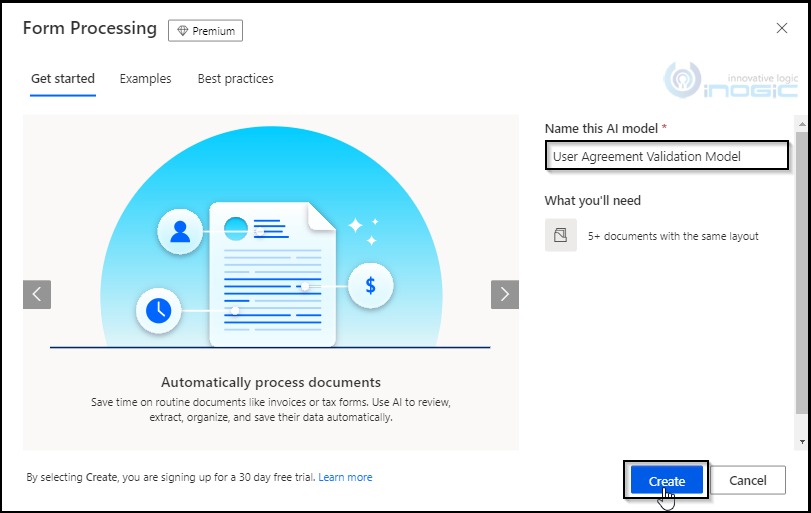Image resolution: width=811 pixels, height=513 pixels.
Task: Click the clock icon in the illustration
Action: 158,310
